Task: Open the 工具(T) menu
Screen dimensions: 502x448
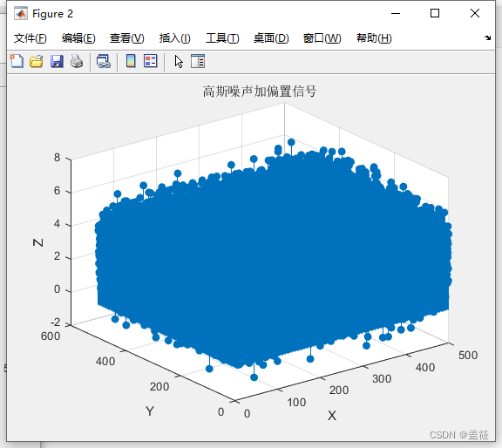Action: 222,38
